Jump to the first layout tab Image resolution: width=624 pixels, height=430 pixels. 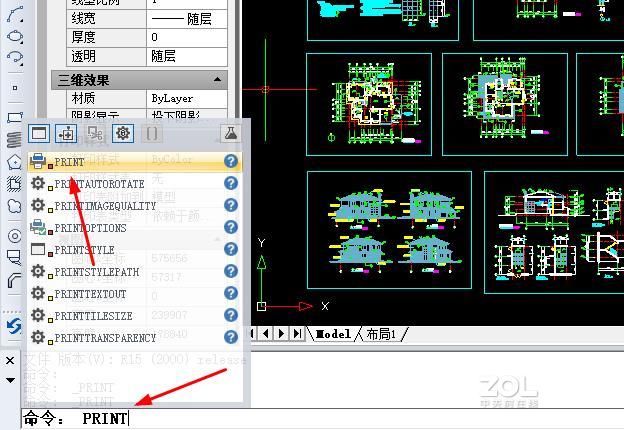(x=252, y=333)
